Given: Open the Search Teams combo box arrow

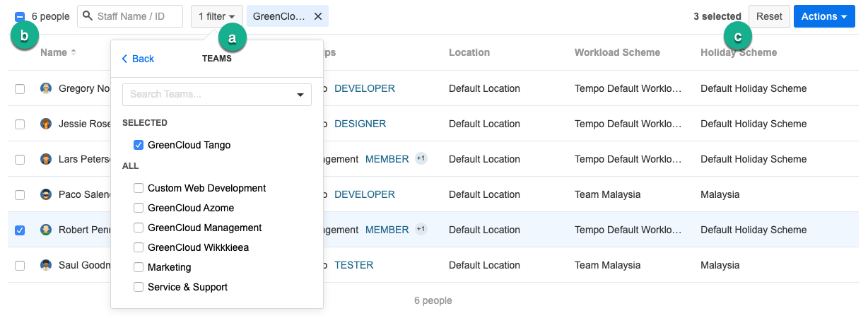Looking at the screenshot, I should pos(300,95).
